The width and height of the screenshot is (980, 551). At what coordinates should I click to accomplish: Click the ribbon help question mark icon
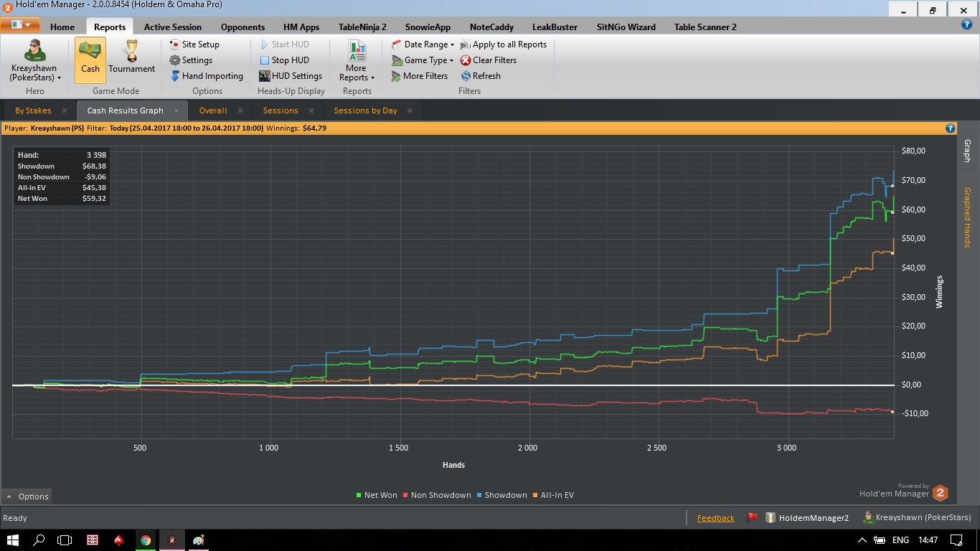click(x=966, y=24)
